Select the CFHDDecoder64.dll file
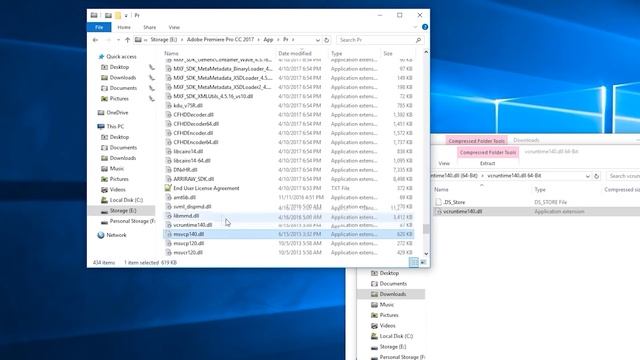The image size is (640, 360). coord(196,124)
